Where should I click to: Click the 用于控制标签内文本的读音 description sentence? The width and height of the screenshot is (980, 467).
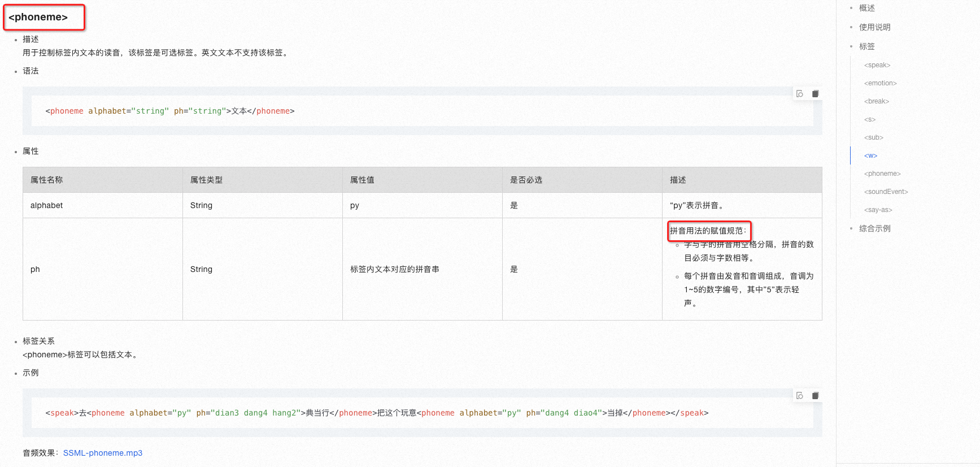pyautogui.click(x=156, y=53)
